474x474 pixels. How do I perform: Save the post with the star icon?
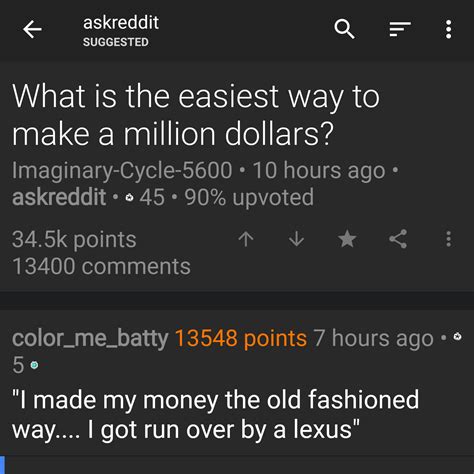point(347,239)
